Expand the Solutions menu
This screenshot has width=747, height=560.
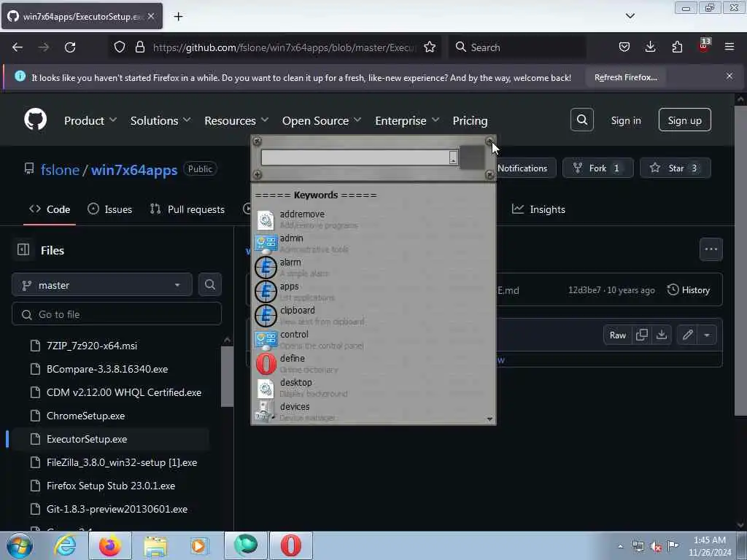click(x=160, y=121)
